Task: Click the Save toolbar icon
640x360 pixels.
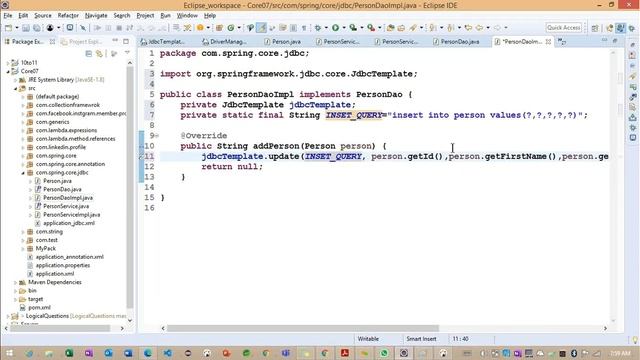Action: (x=26, y=28)
